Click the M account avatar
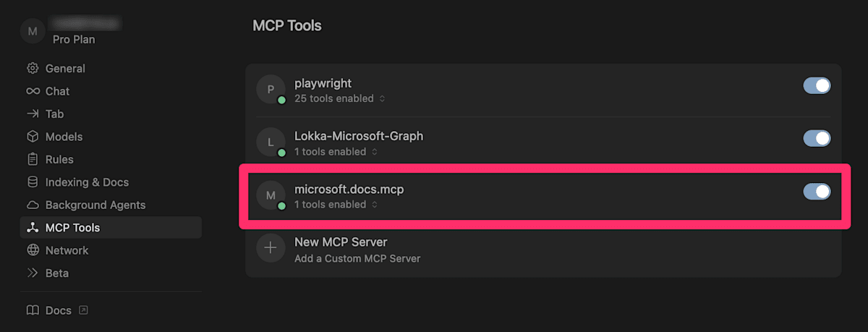Viewport: 868px width, 332px height. pyautogui.click(x=33, y=30)
